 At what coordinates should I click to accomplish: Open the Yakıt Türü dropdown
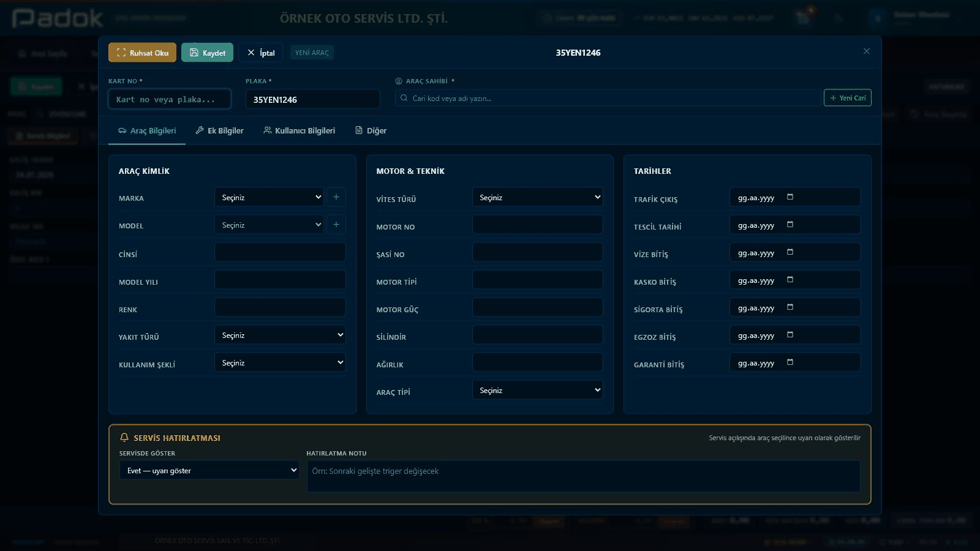[280, 335]
